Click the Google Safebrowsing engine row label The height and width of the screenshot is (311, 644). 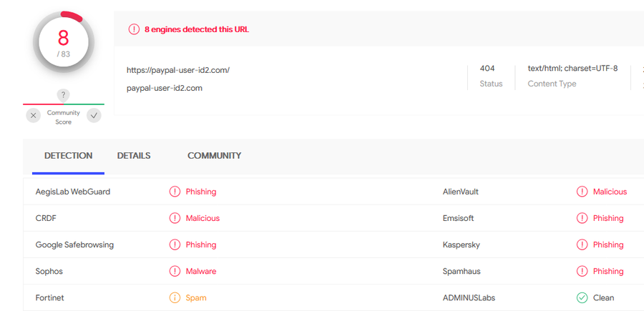pos(74,245)
